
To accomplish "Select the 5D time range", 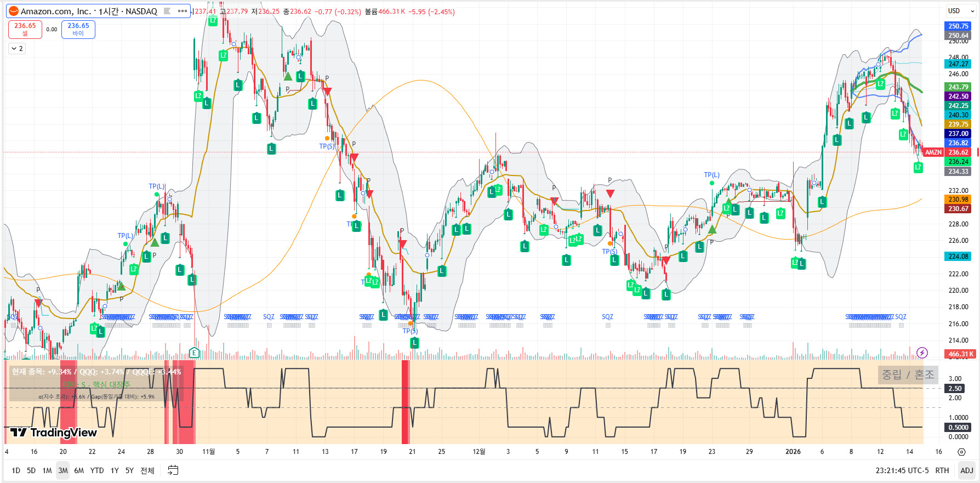I will pos(31,470).
